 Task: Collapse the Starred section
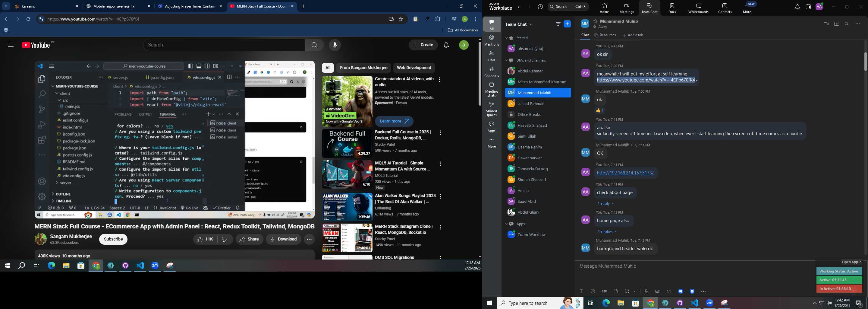[x=506, y=38]
